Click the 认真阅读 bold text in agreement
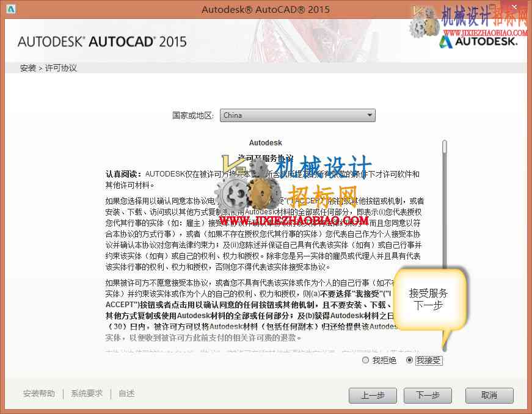 click(123, 174)
